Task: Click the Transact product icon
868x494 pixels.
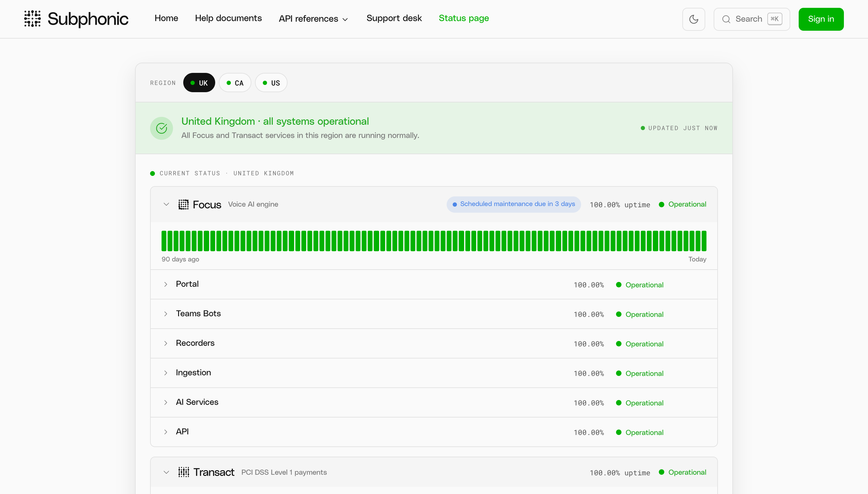Action: coord(184,472)
